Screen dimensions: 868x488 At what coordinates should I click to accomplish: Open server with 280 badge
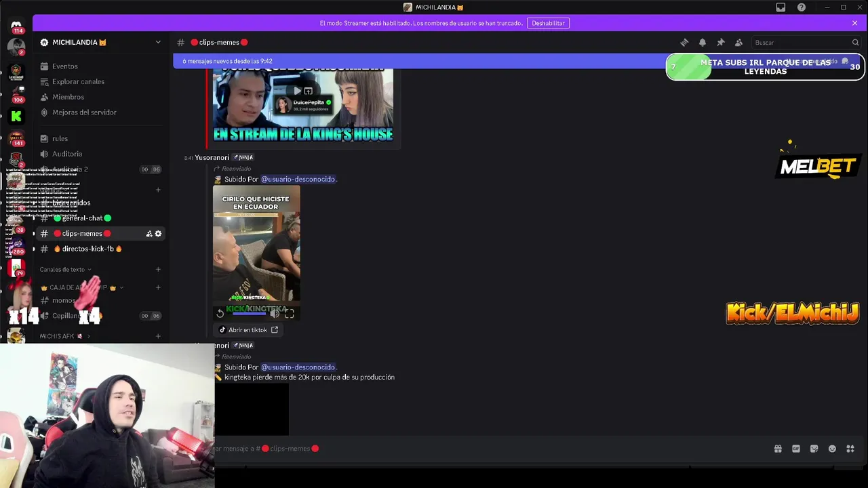[x=16, y=246]
